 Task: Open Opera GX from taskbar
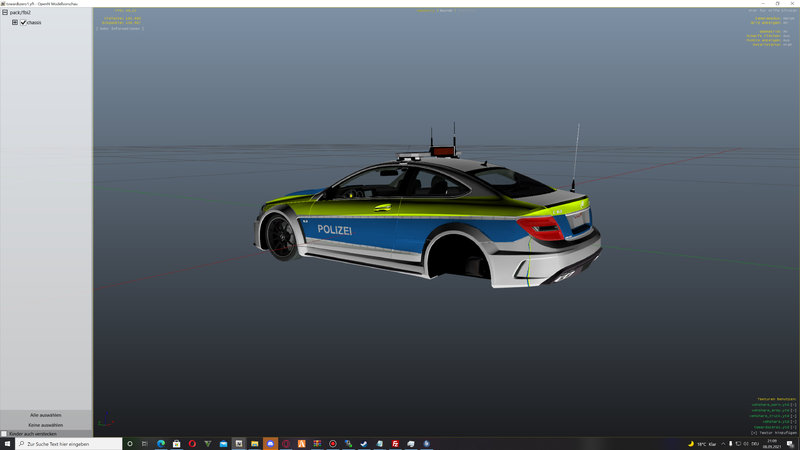[x=286, y=444]
